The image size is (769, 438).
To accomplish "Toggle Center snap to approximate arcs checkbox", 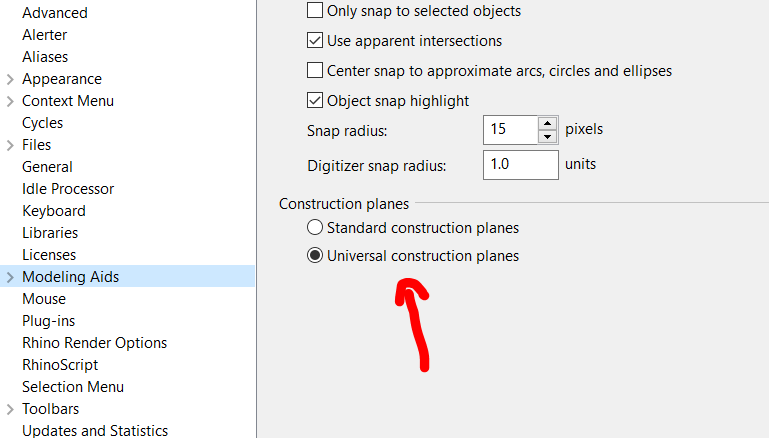I will click(314, 70).
